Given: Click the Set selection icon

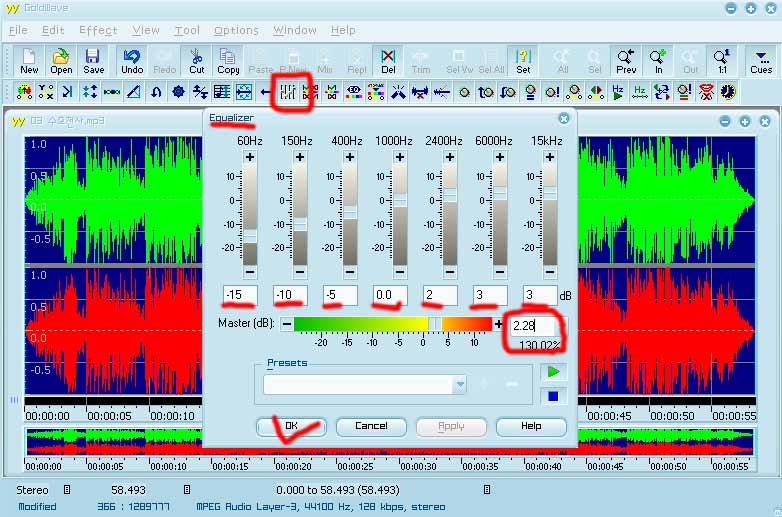Looking at the screenshot, I should pyautogui.click(x=523, y=61).
